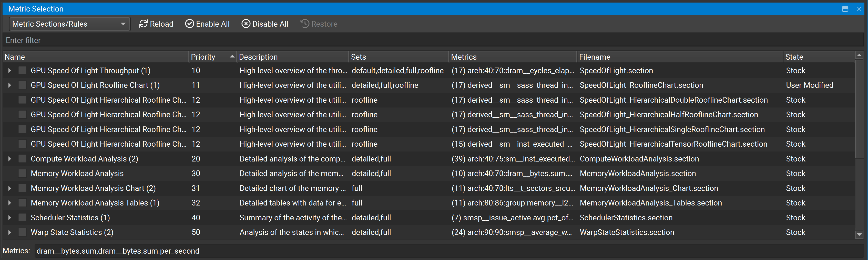The width and height of the screenshot is (868, 260).
Task: Select MemoryWorkloadAnalysis_Chart.section filename cell
Action: pyautogui.click(x=649, y=188)
